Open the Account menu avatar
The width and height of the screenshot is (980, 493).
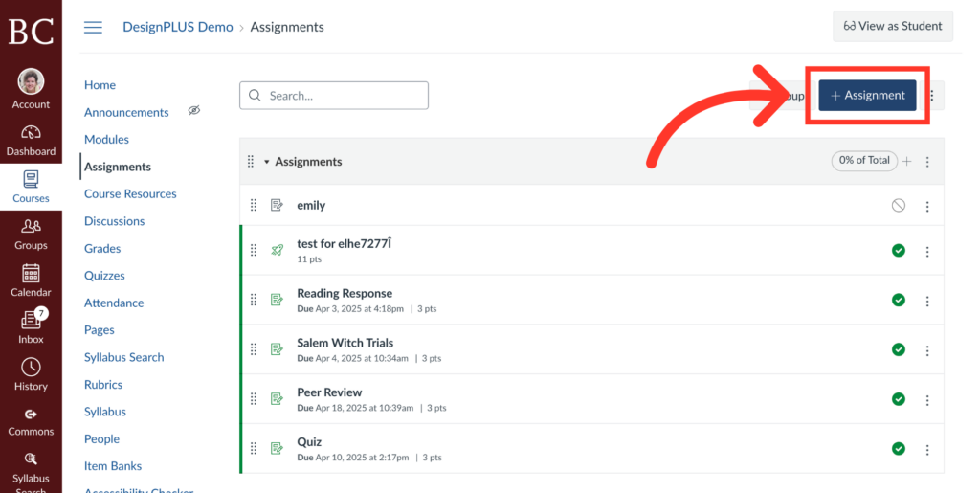pos(31,82)
